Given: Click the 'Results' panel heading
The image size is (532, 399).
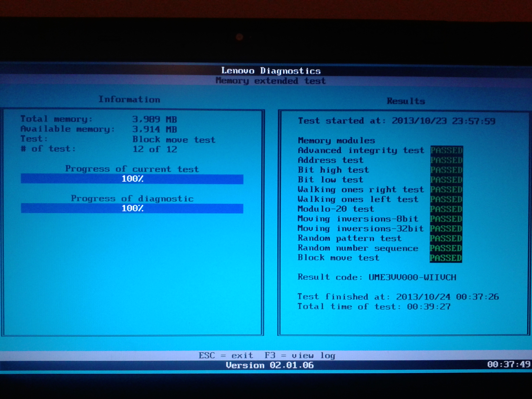Looking at the screenshot, I should click(x=406, y=101).
